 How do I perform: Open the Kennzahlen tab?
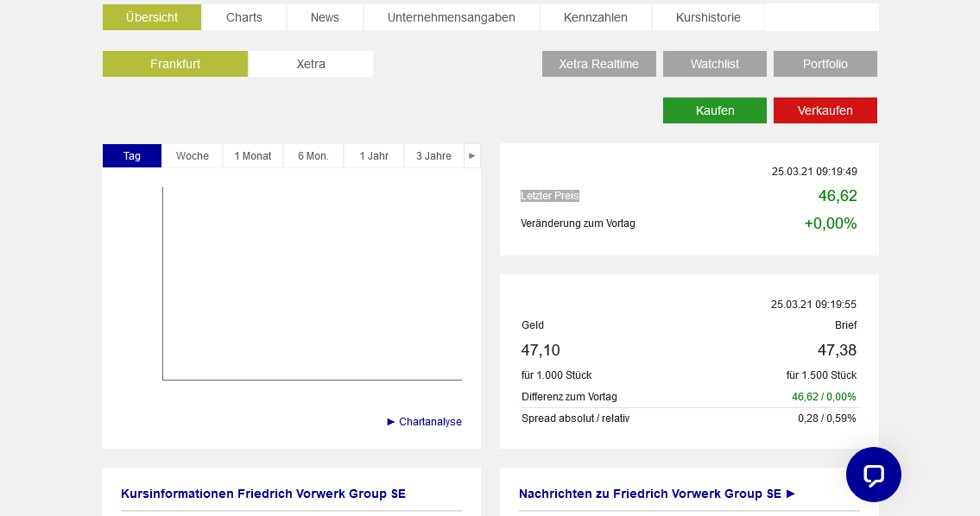pyautogui.click(x=595, y=16)
